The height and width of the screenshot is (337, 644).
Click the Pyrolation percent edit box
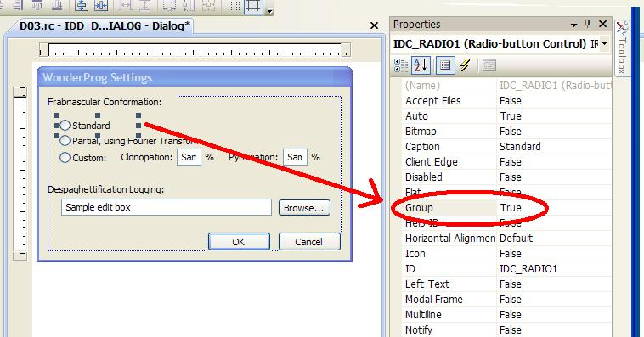pos(295,157)
